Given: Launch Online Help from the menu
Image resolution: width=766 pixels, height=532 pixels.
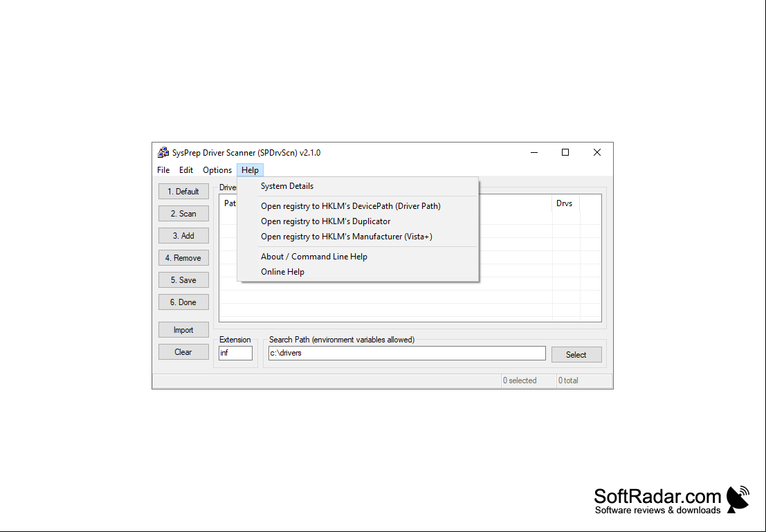Looking at the screenshot, I should coord(358,272).
